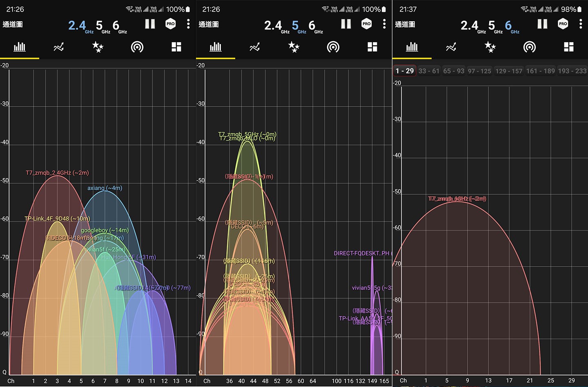Pause scanning in the middle 5 GHz screen
Viewport: 588px width, 387px height.
coord(346,24)
